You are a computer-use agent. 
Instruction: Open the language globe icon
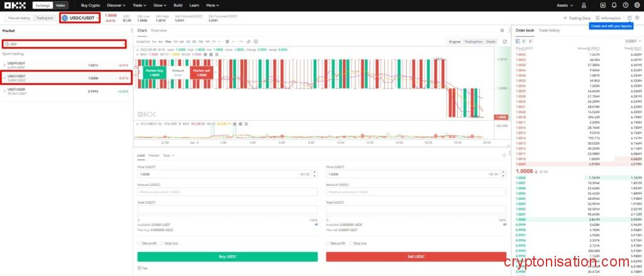pos(636,5)
